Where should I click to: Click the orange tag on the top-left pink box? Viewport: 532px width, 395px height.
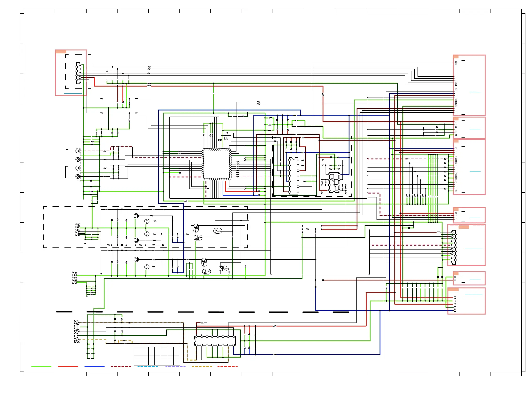coord(61,51)
